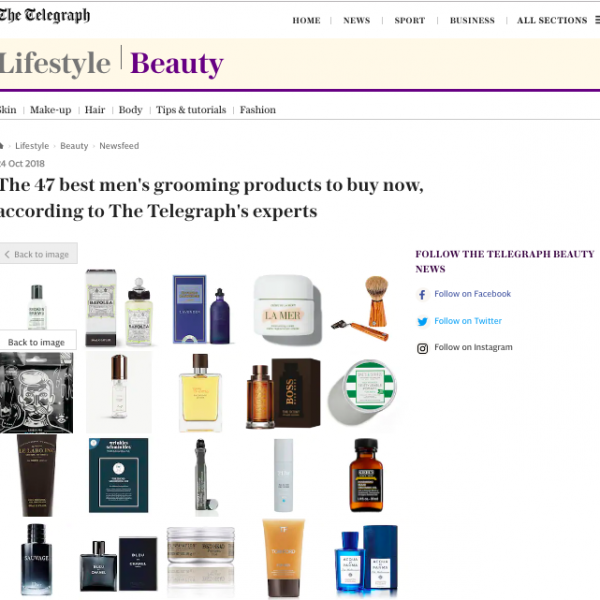Image resolution: width=600 pixels, height=600 pixels.
Task: Open the shaving brush and razor thumbnail
Action: [362, 308]
